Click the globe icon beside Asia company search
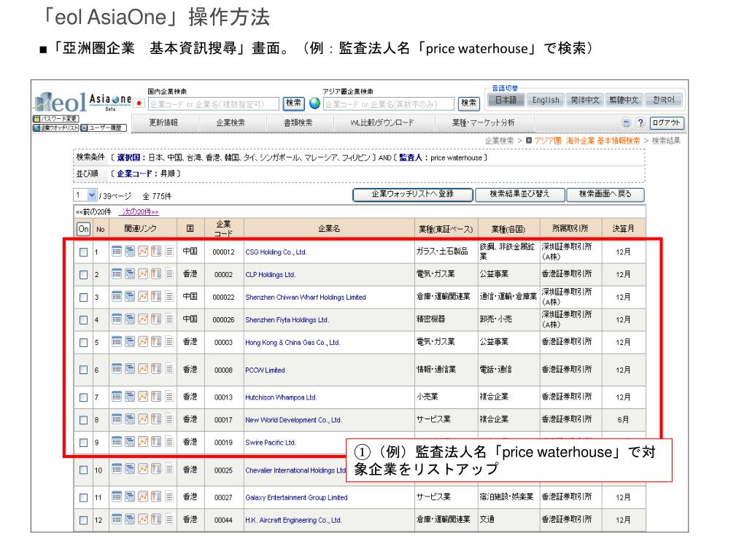The image size is (747, 560). coord(315,103)
